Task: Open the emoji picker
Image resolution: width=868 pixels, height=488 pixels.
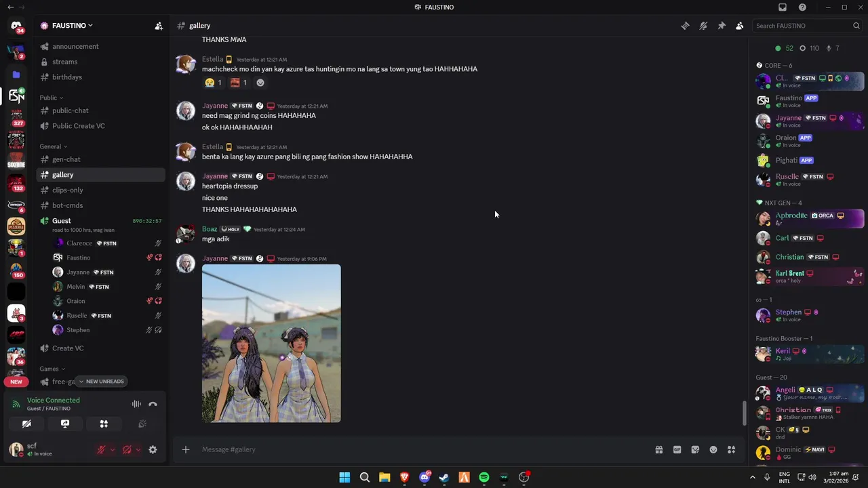Action: (x=713, y=449)
